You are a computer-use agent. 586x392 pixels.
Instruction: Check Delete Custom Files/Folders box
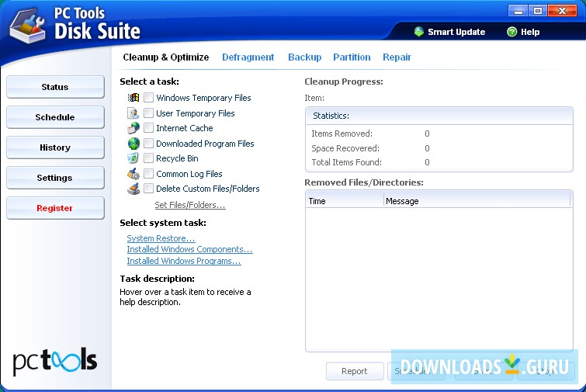tap(148, 189)
